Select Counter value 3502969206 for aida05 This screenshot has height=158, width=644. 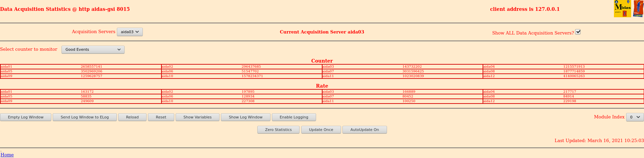(92, 71)
